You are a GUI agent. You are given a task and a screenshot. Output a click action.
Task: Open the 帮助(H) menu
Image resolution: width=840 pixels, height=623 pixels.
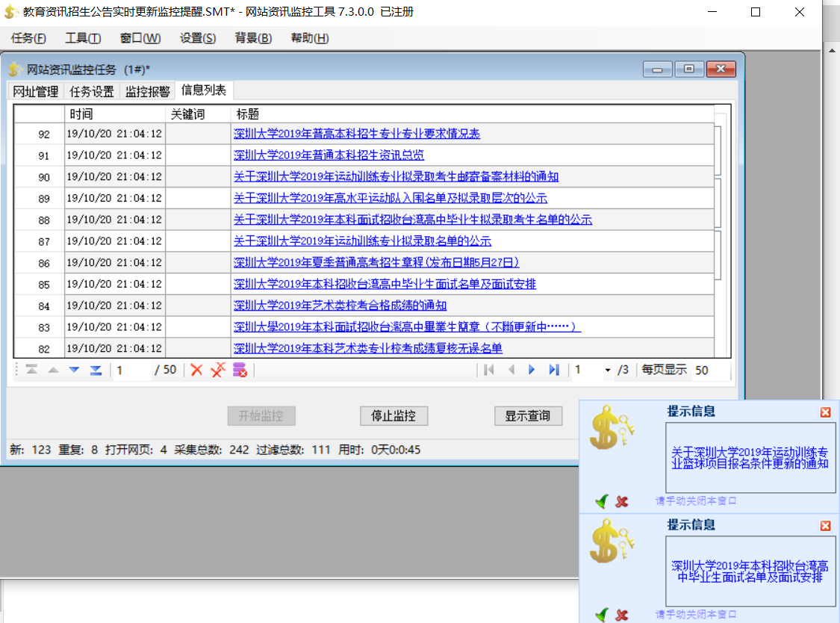310,38
